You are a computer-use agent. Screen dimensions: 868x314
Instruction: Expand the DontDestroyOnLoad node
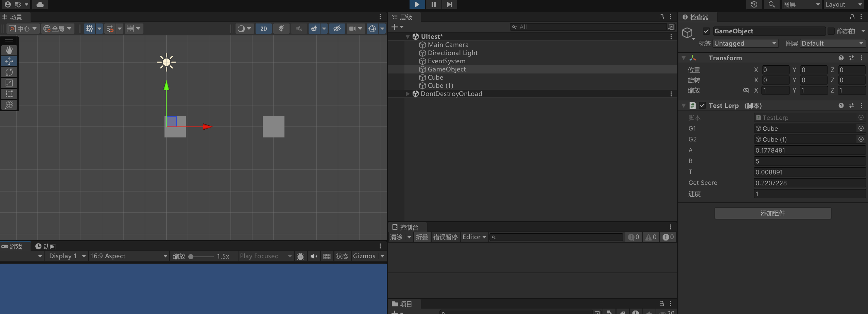(x=407, y=94)
